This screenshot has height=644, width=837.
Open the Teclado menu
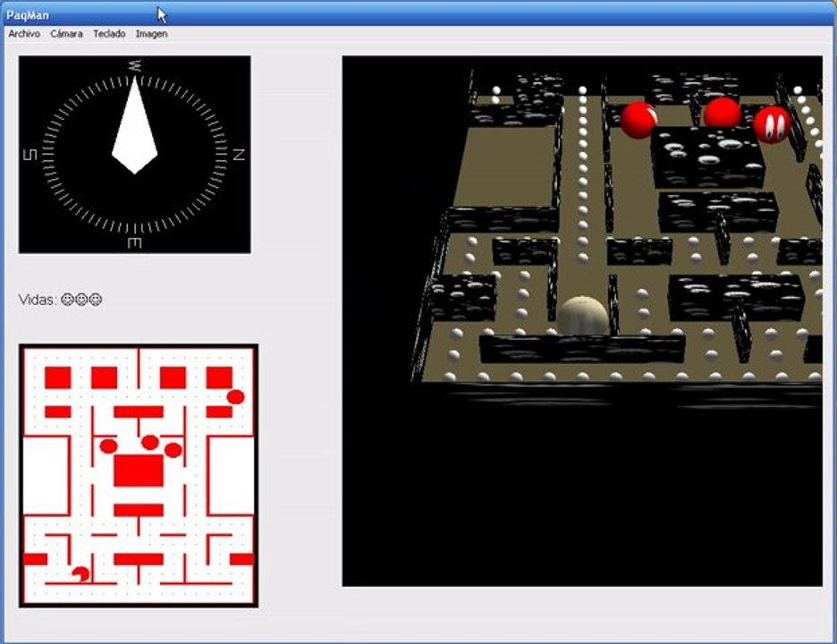pos(109,34)
